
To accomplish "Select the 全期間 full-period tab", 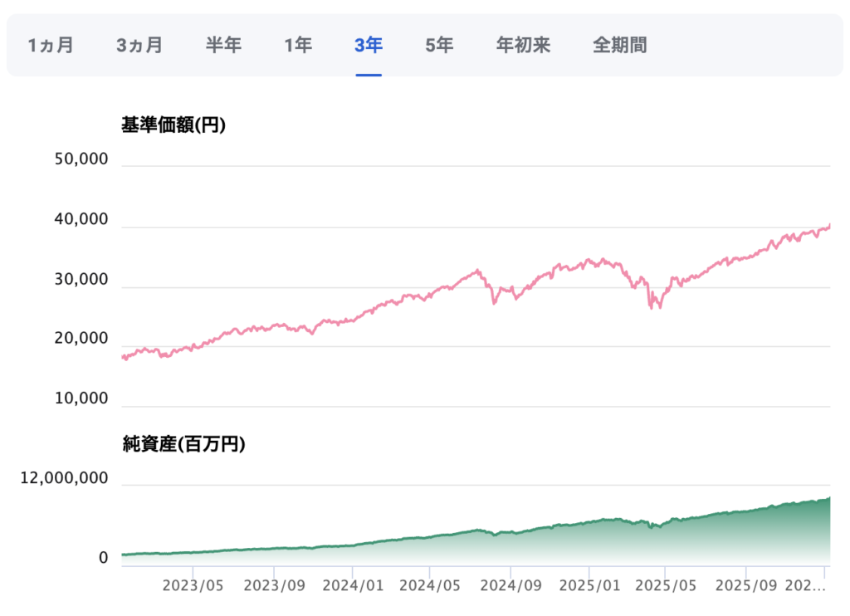I will click(619, 45).
